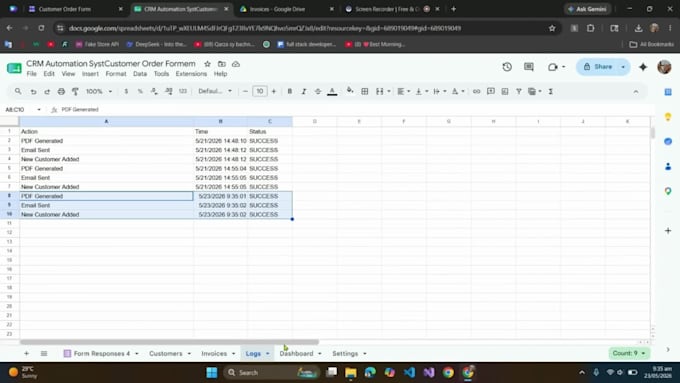Open the text color picker
Screen dimensions: 680x383
pos(332,92)
